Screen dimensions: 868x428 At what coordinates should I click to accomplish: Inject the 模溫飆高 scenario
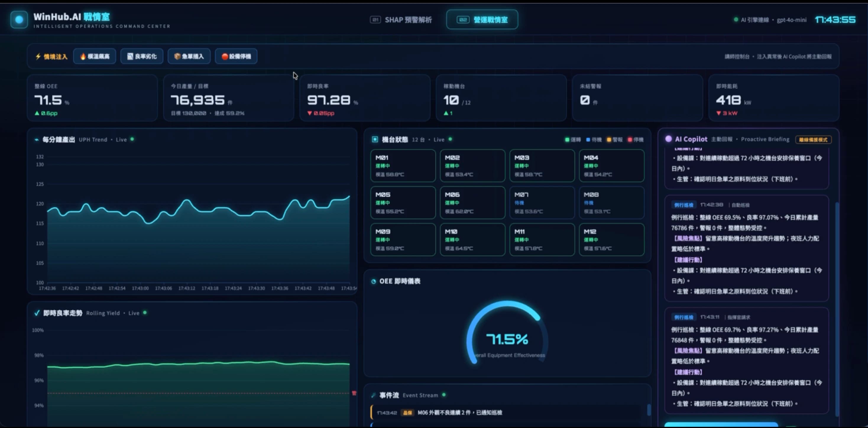[95, 56]
